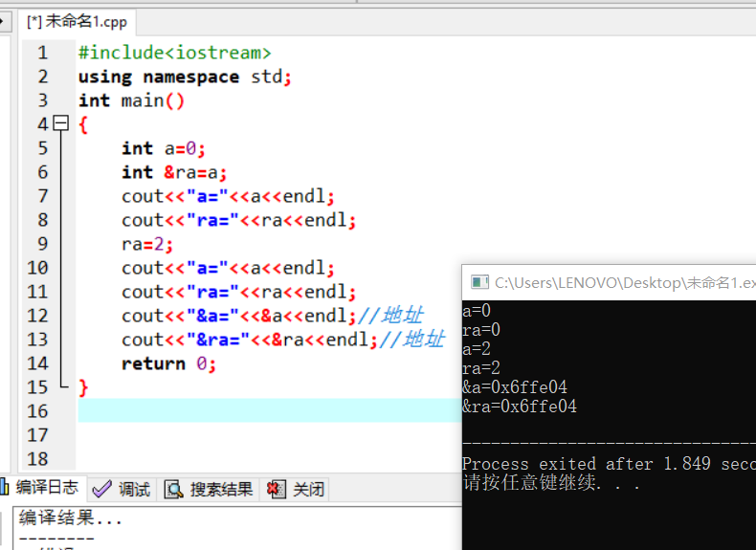756x550 pixels.
Task: Click the 'a=2' console output line
Action: click(477, 348)
